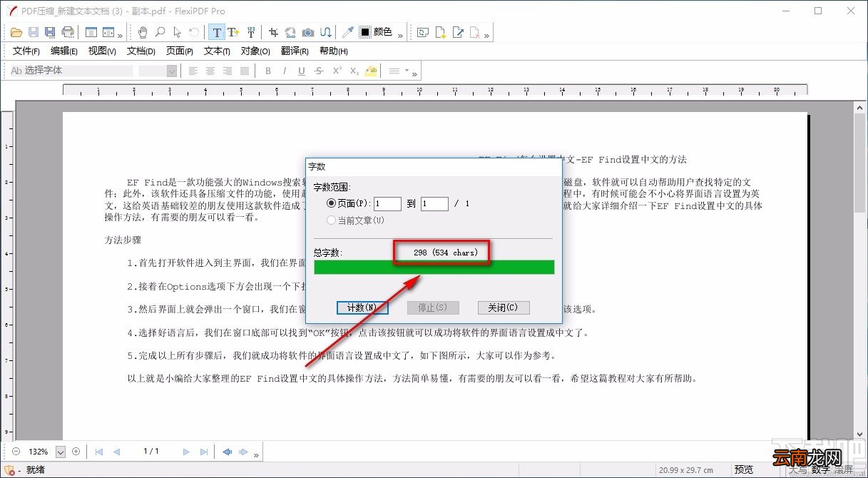Open the 文档(D) menu
Viewport: 868px width, 478px height.
tap(141, 51)
